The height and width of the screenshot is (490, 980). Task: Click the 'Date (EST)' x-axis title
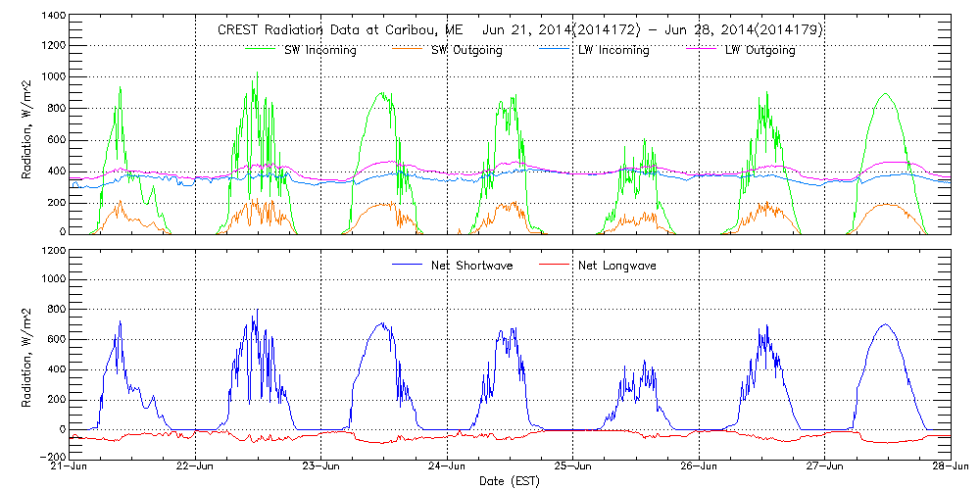tap(509, 481)
